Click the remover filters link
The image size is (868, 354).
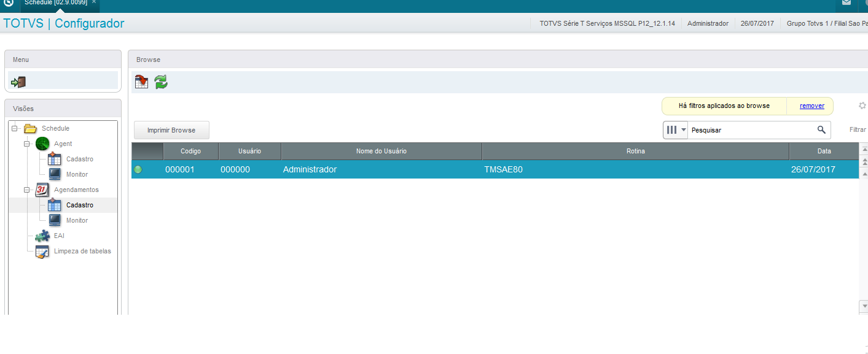click(x=812, y=106)
